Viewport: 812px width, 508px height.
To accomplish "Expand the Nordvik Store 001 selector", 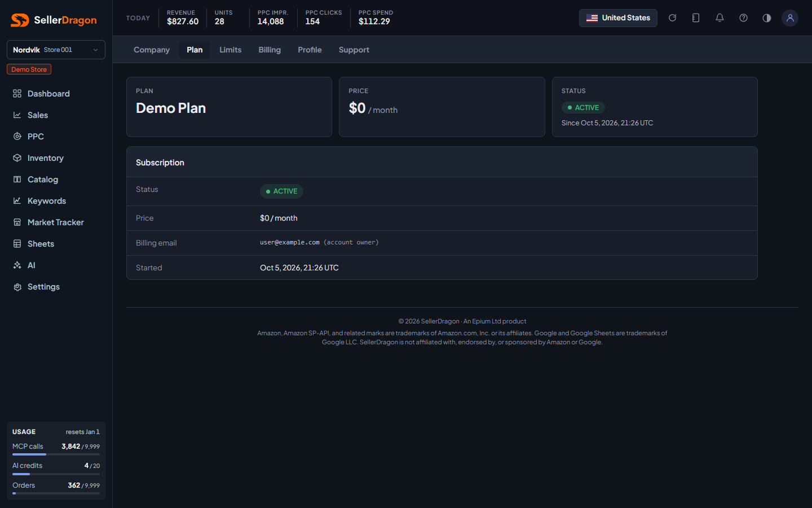I will (x=56, y=50).
